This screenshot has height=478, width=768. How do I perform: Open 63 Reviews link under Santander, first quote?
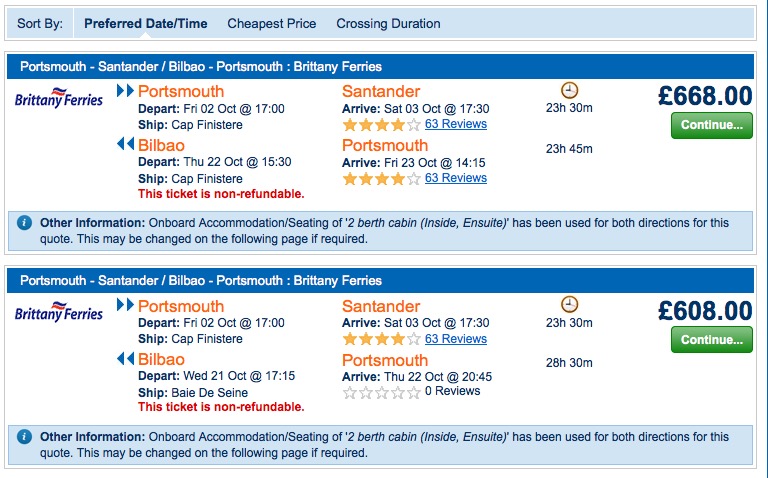[x=456, y=124]
